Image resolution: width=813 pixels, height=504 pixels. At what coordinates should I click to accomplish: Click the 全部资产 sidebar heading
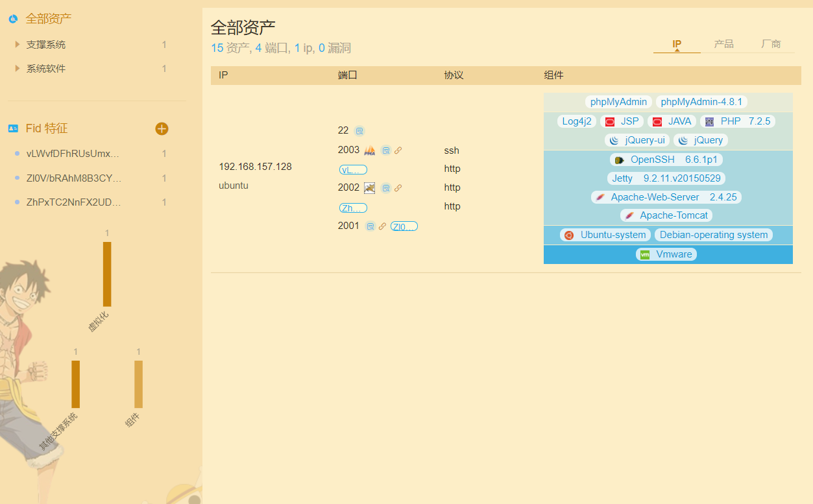pyautogui.click(x=49, y=19)
